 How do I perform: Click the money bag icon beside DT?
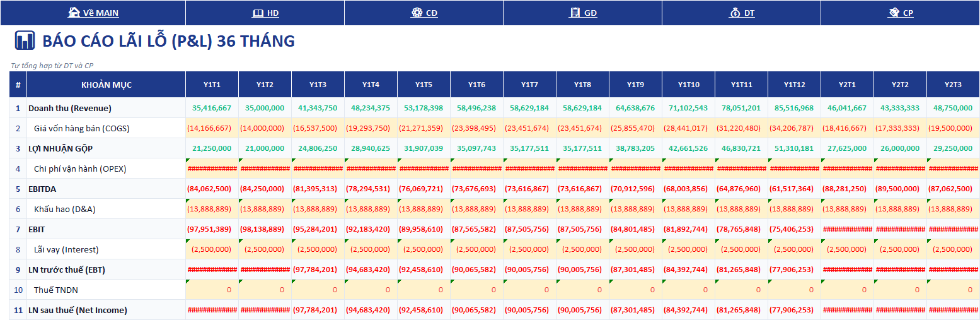[x=735, y=13]
